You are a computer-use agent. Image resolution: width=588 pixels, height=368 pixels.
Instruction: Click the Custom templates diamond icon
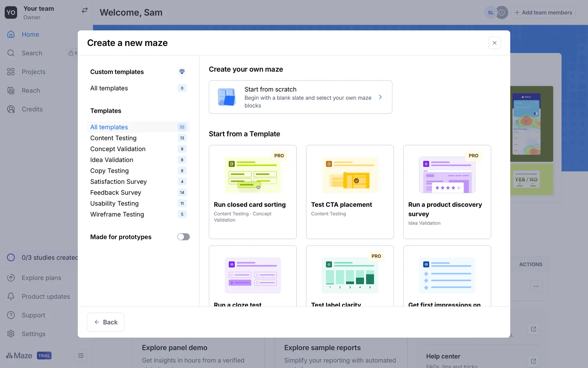coord(182,71)
